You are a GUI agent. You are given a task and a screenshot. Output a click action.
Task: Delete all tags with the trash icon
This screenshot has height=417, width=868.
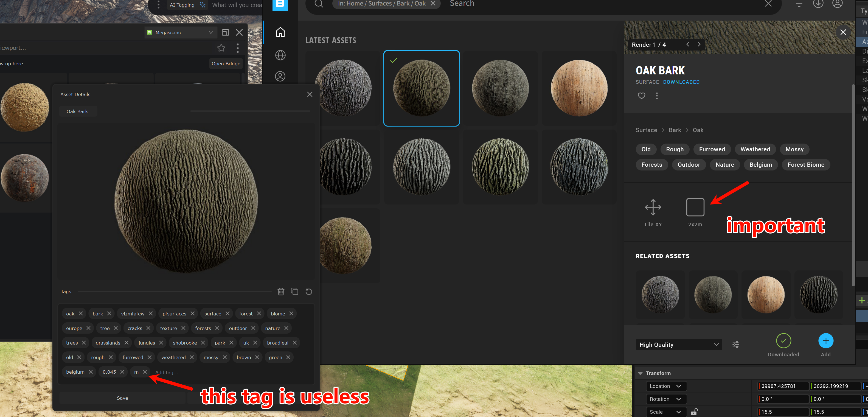point(281,291)
